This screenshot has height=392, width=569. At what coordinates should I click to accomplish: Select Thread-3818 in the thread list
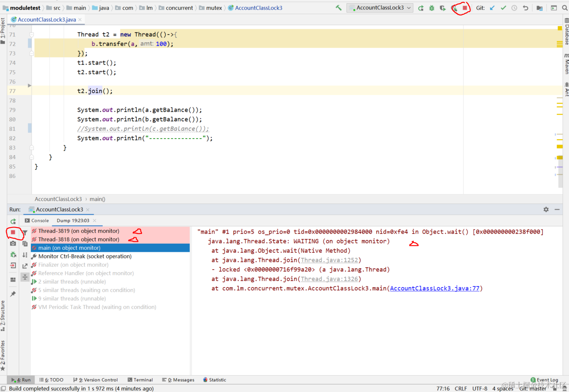click(x=110, y=239)
